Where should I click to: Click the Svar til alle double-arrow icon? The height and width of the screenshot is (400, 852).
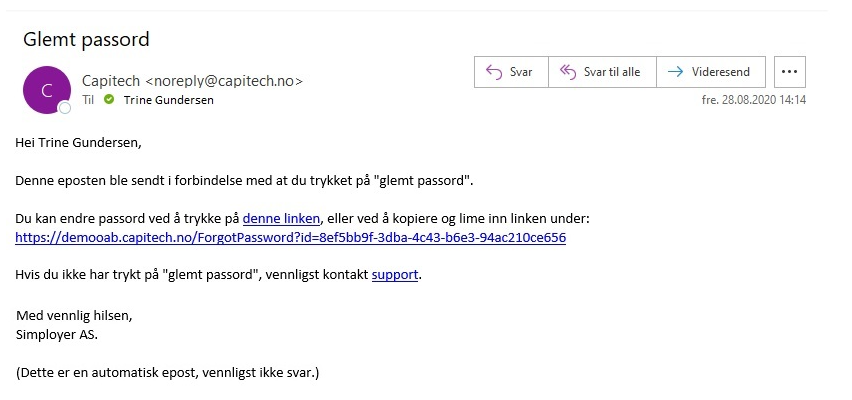567,72
